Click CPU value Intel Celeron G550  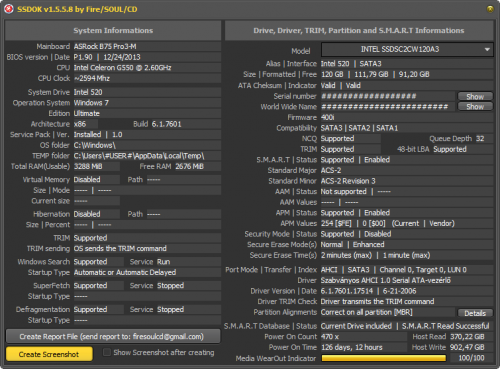(x=122, y=68)
